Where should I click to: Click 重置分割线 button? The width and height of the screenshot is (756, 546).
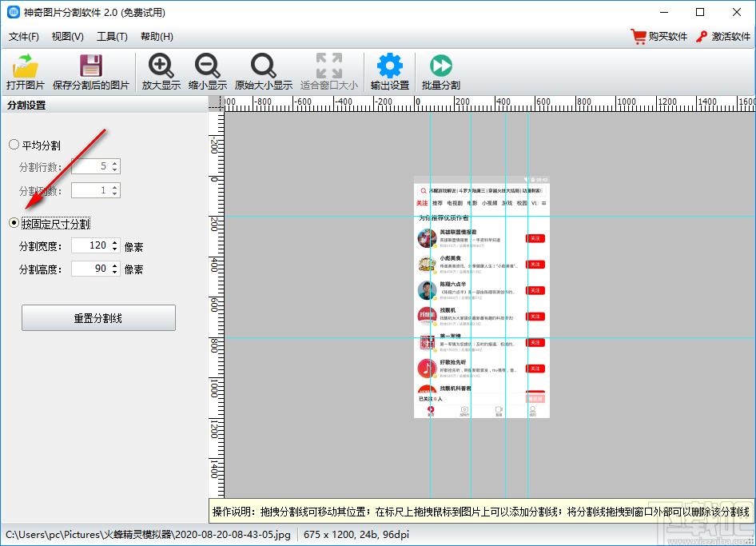98,318
